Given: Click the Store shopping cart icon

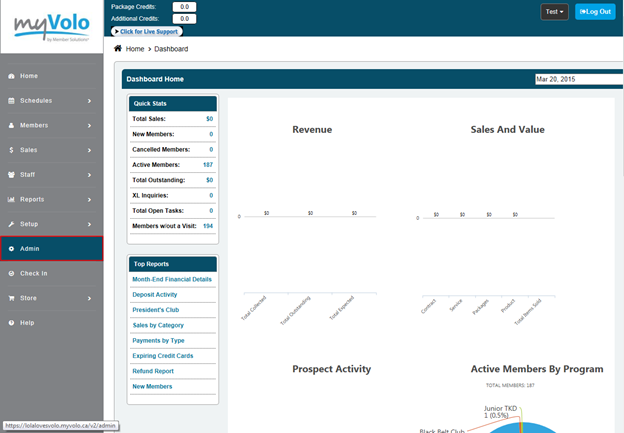Looking at the screenshot, I should [x=11, y=297].
